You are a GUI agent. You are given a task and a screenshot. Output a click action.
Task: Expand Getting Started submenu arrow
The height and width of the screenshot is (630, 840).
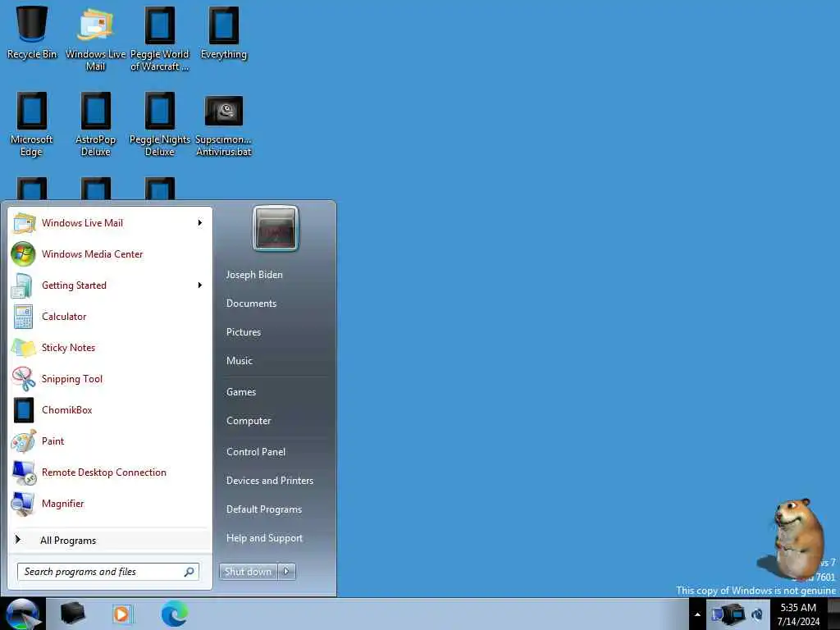[x=200, y=285]
